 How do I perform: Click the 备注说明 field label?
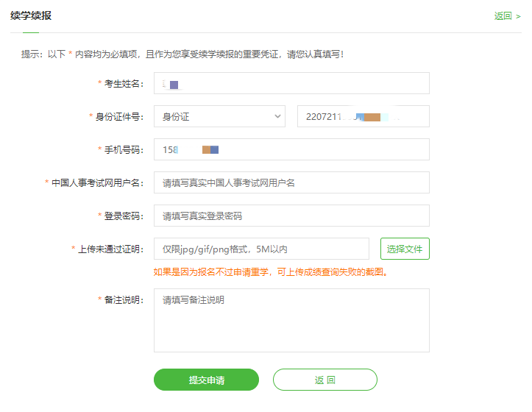tap(124, 300)
